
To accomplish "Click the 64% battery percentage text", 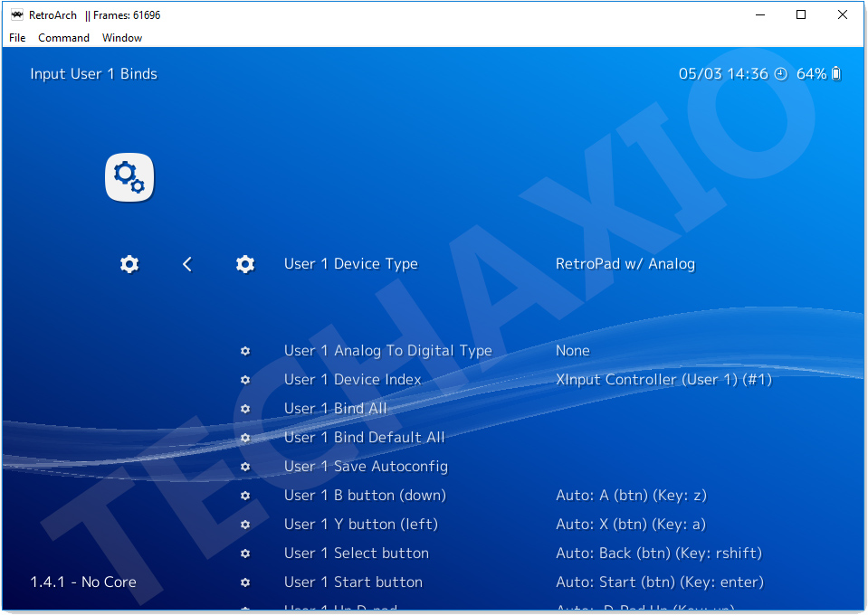I will (812, 74).
